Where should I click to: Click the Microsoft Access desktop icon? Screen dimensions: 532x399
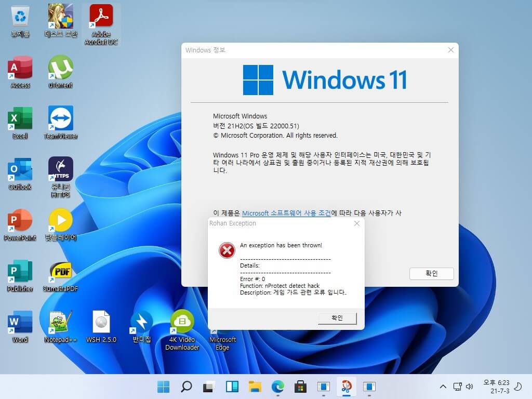(x=20, y=72)
